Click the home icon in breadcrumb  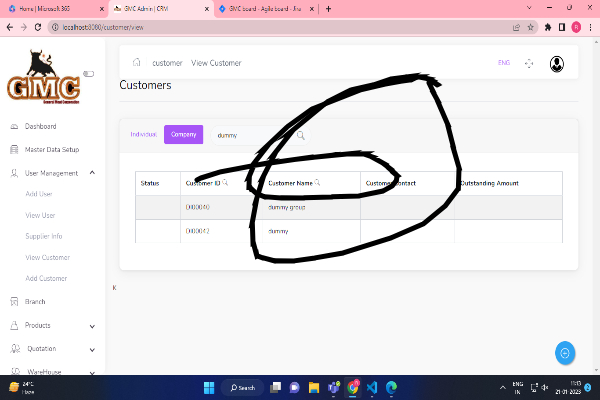(136, 62)
